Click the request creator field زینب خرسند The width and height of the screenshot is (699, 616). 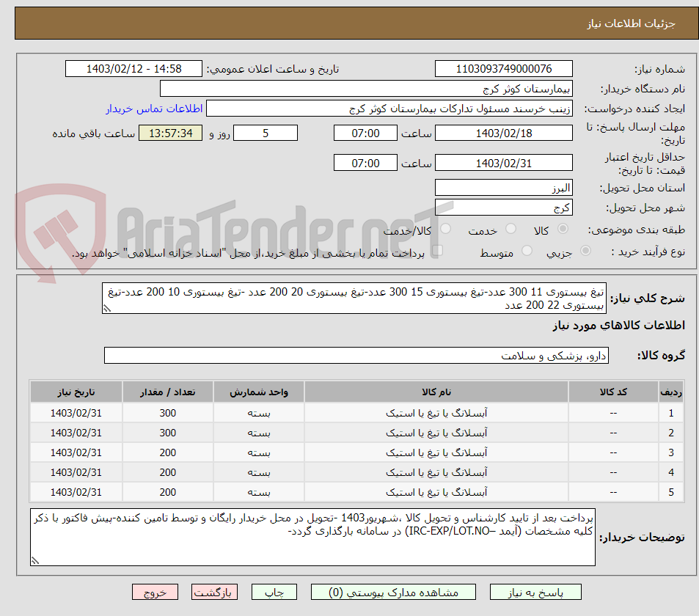pos(389,109)
